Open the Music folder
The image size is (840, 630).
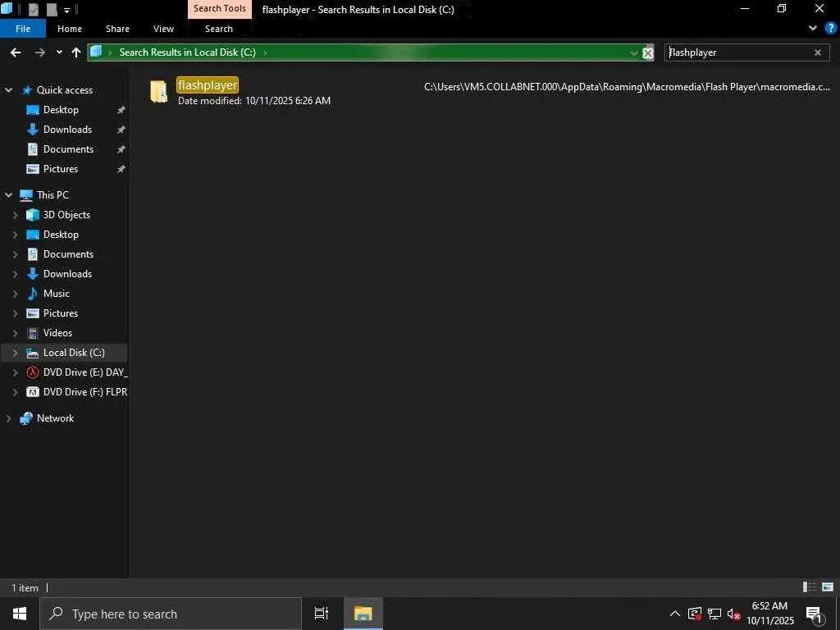(x=57, y=294)
